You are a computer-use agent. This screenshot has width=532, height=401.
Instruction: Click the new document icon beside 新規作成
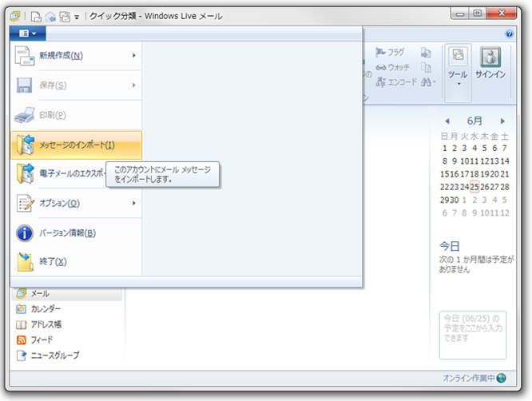pyautogui.click(x=25, y=56)
